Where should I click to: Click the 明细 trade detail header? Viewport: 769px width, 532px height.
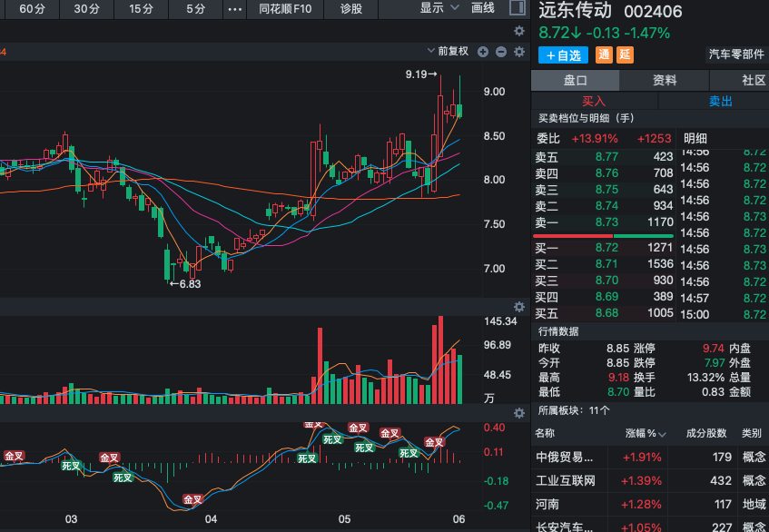695,139
